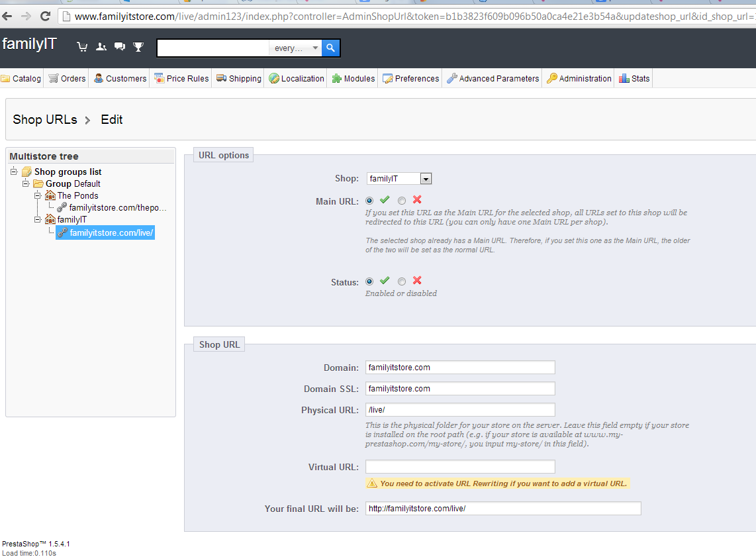Click the page icon in address bar
The image size is (756, 559).
[67, 17]
